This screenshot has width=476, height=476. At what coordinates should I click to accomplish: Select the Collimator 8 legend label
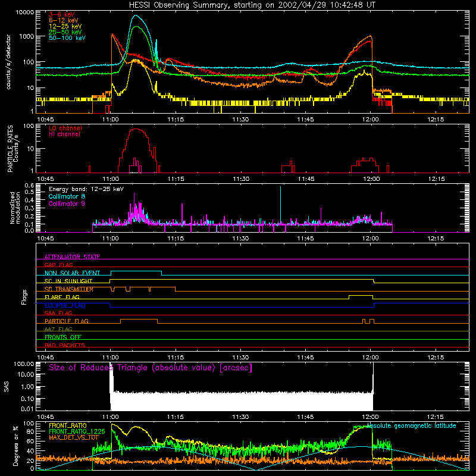click(x=67, y=196)
